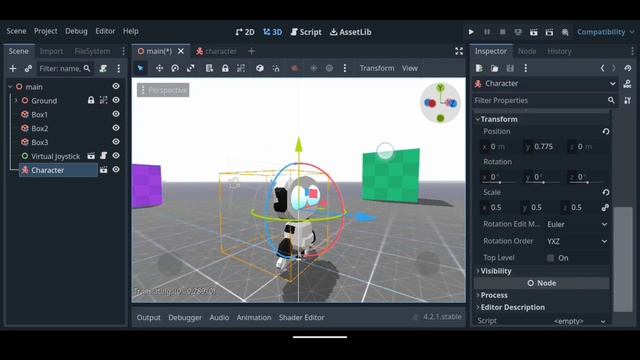This screenshot has height=360, width=640.
Task: Open the Perspective view menu button
Action: click(x=163, y=90)
